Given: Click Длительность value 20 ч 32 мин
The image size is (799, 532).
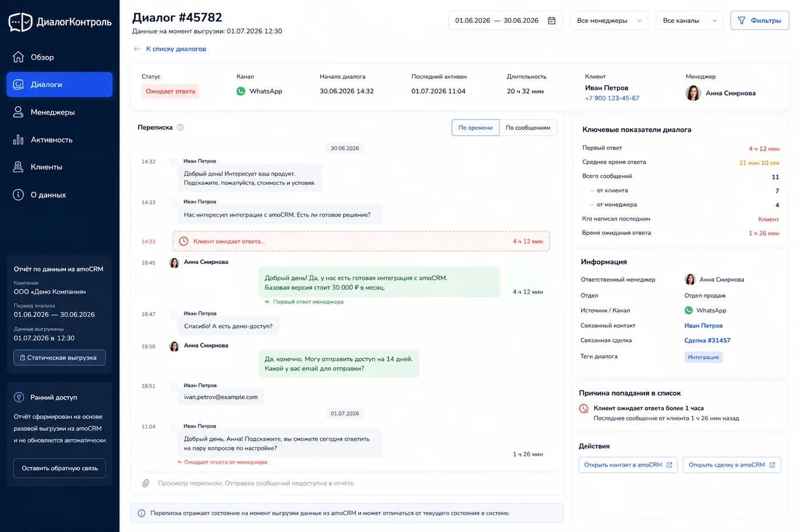Looking at the screenshot, I should point(525,91).
